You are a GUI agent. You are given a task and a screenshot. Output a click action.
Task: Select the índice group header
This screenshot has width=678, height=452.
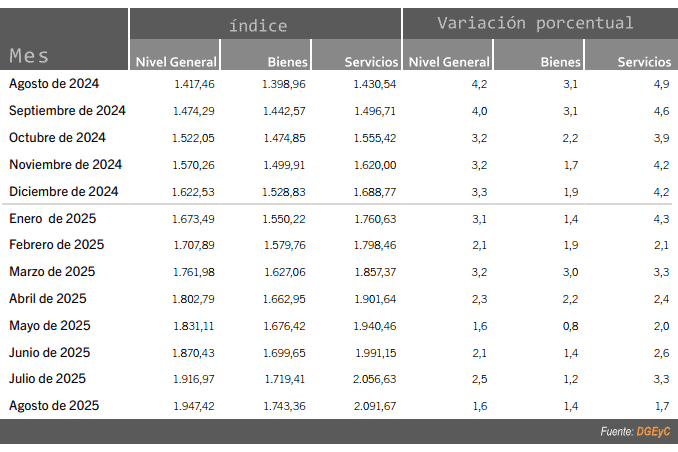[258, 26]
